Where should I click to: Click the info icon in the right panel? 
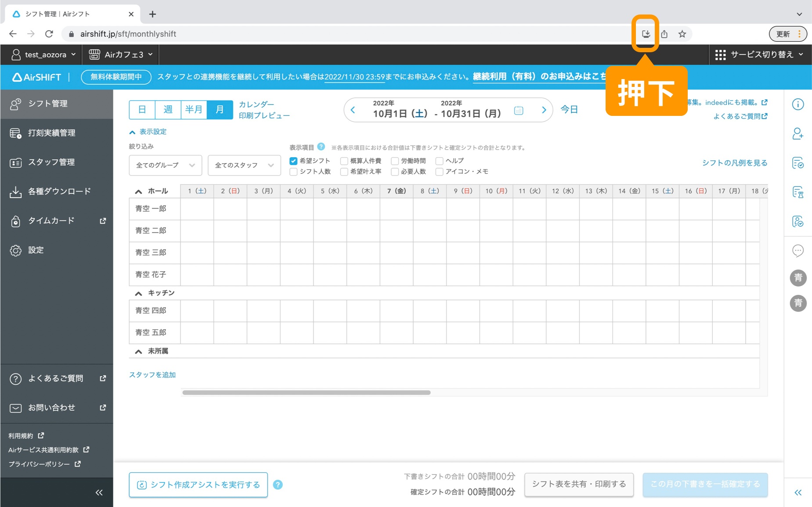[799, 104]
